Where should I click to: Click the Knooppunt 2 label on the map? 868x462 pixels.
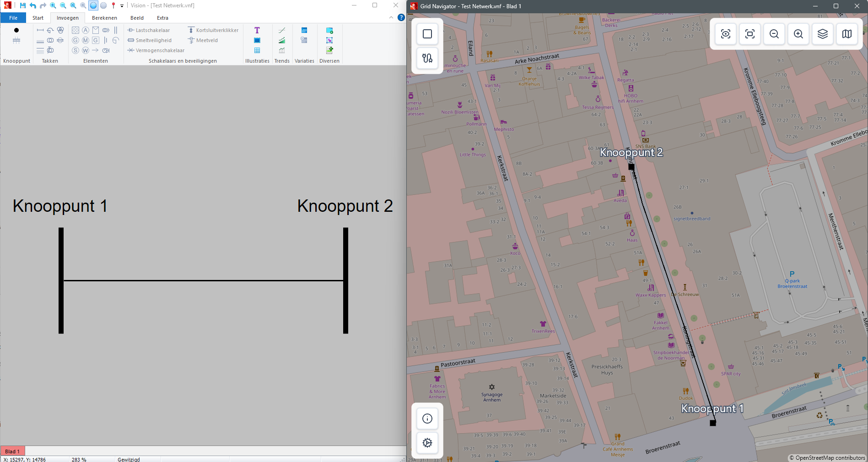click(x=631, y=152)
